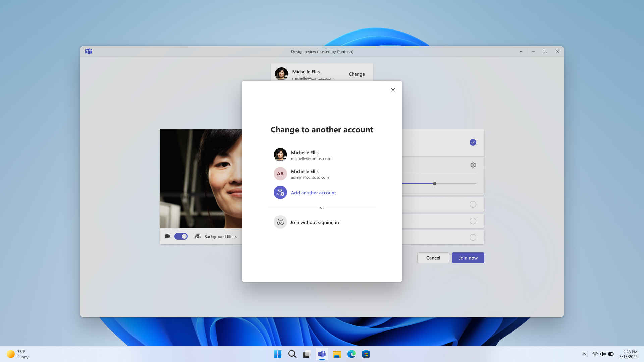Select the Cancel option
This screenshot has height=362, width=644.
tap(433, 257)
